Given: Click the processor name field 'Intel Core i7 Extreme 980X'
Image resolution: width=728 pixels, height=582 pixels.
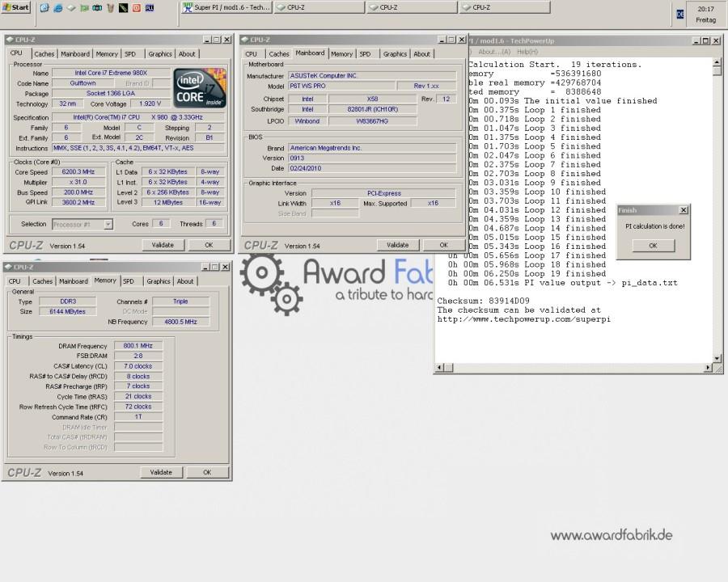Looking at the screenshot, I should [x=111, y=73].
